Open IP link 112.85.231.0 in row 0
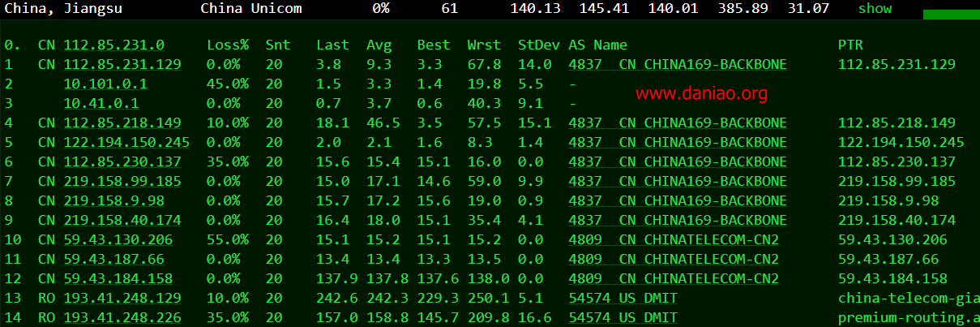 coord(114,45)
